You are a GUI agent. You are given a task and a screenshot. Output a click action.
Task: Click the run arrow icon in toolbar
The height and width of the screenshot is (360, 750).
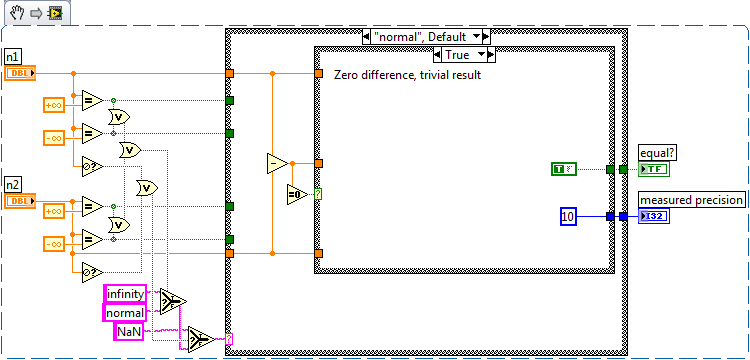(36, 13)
